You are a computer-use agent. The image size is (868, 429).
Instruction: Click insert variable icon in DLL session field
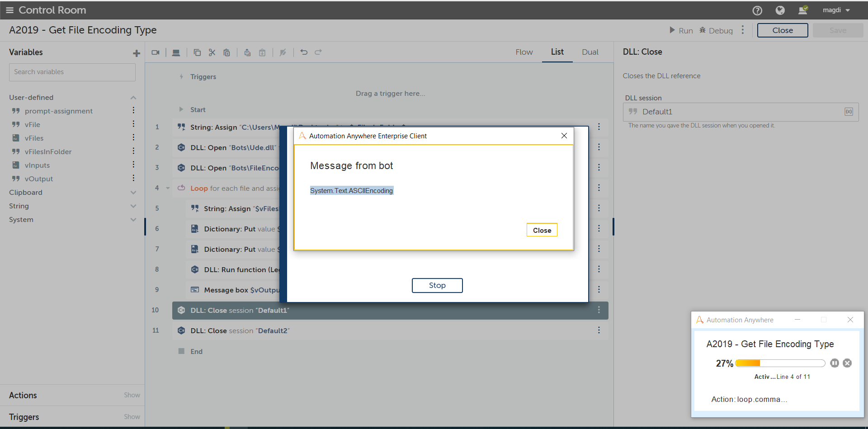(x=849, y=112)
